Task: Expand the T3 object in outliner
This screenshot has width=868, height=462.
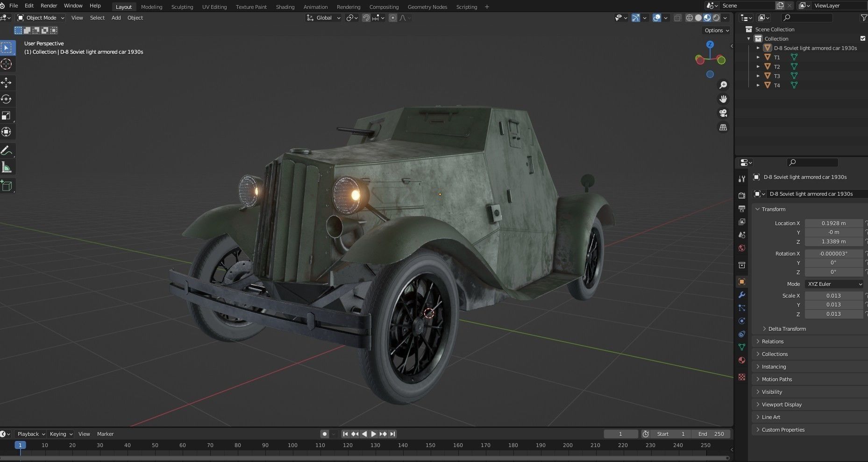Action: coord(758,76)
